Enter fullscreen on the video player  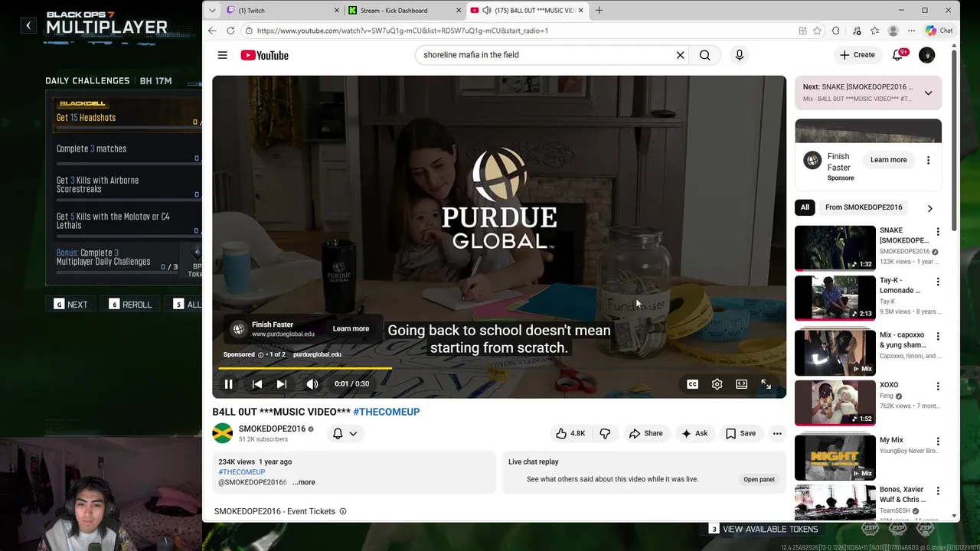coord(766,384)
